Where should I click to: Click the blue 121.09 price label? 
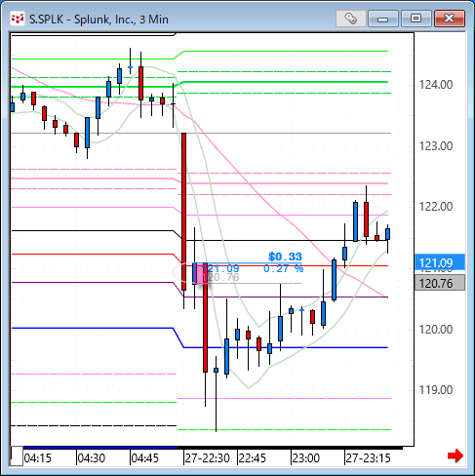[440, 262]
